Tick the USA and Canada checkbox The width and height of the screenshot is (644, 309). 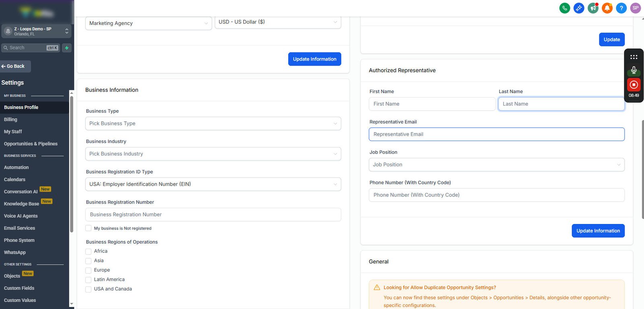[89, 289]
